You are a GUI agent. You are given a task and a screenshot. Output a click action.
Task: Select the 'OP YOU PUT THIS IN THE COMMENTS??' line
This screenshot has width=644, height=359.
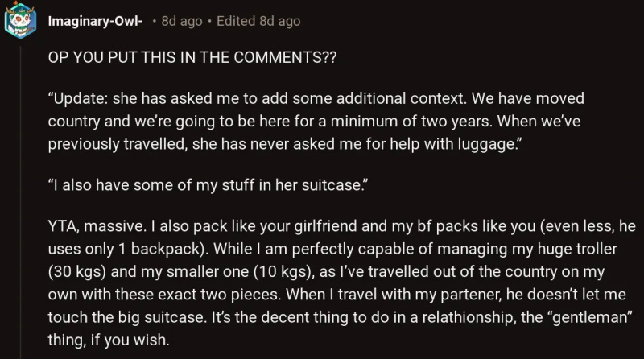pyautogui.click(x=192, y=57)
